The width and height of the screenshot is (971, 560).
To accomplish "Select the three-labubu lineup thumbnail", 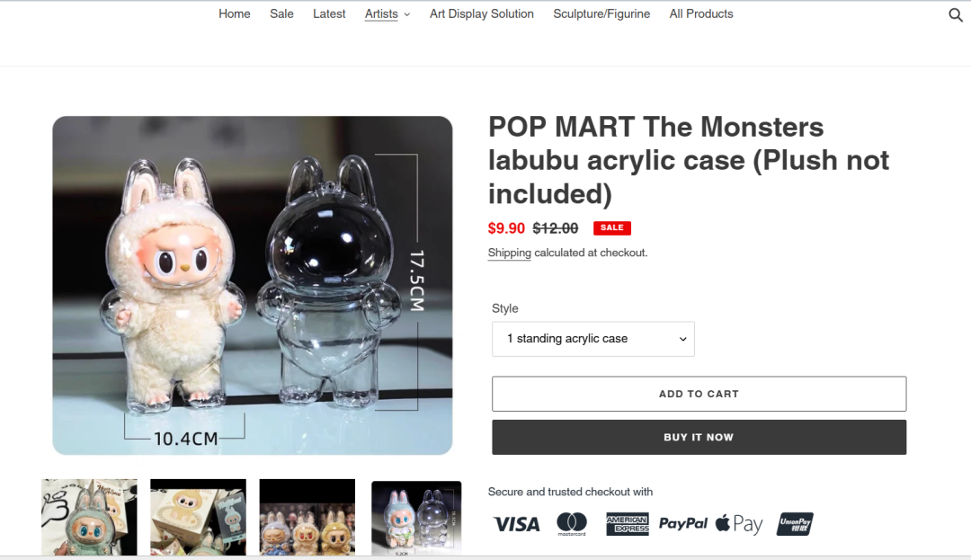I will (x=307, y=518).
